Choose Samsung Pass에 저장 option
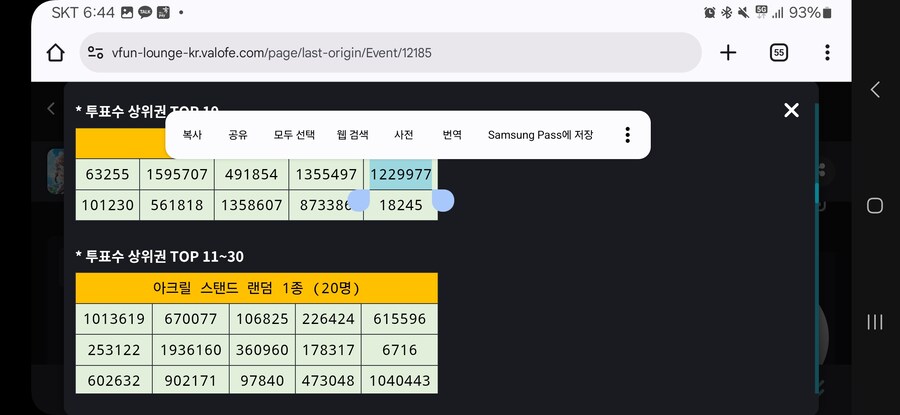 (x=540, y=135)
